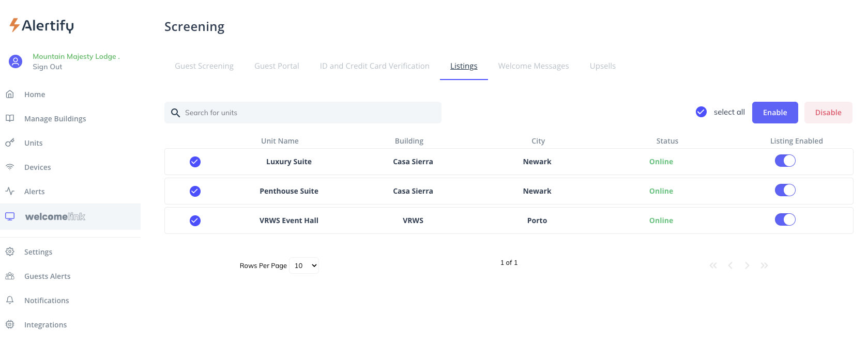Click the Notifications bell icon
The image size is (868, 362).
pos(10,300)
